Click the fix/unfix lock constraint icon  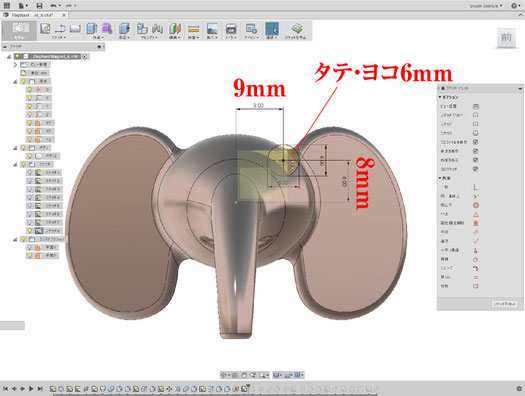click(476, 223)
